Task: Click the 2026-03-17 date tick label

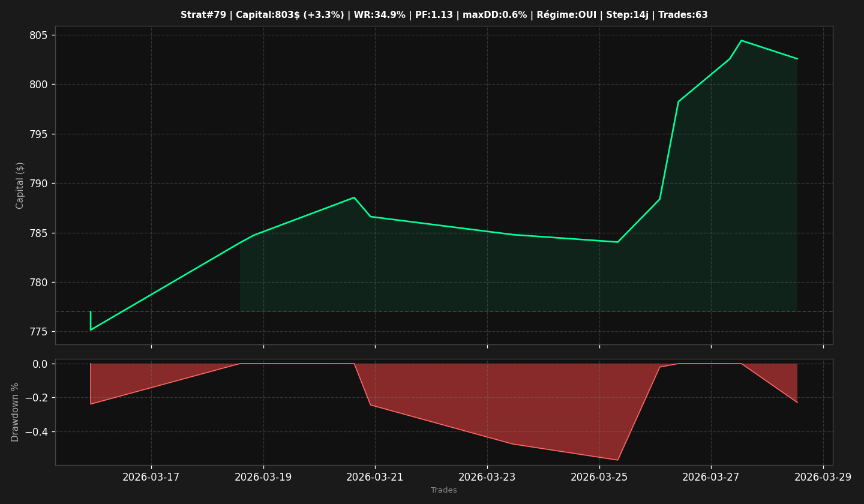Action: click(151, 477)
